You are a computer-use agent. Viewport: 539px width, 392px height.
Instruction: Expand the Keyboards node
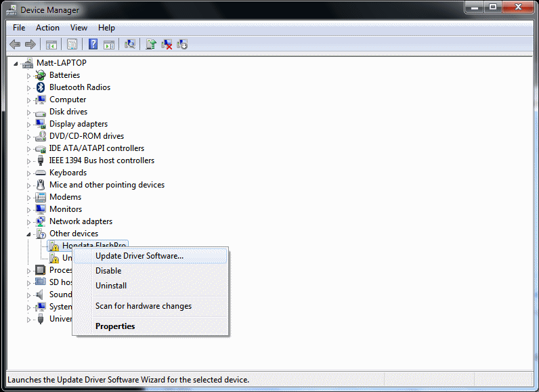click(x=28, y=173)
